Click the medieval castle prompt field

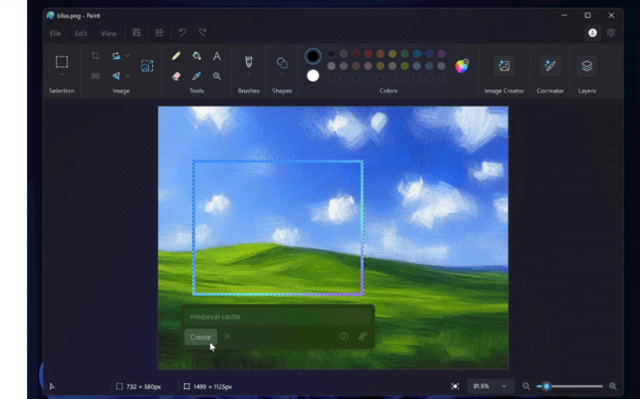pyautogui.click(x=278, y=317)
